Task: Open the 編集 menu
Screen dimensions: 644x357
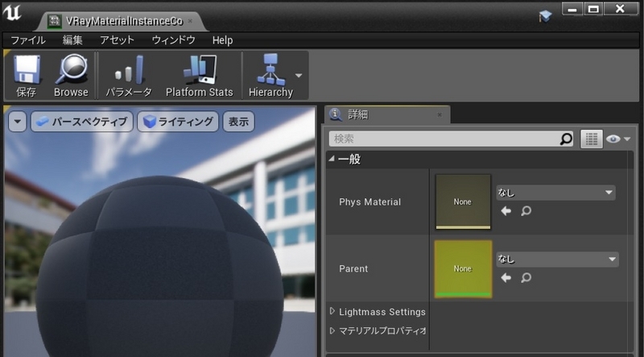Action: (x=72, y=40)
